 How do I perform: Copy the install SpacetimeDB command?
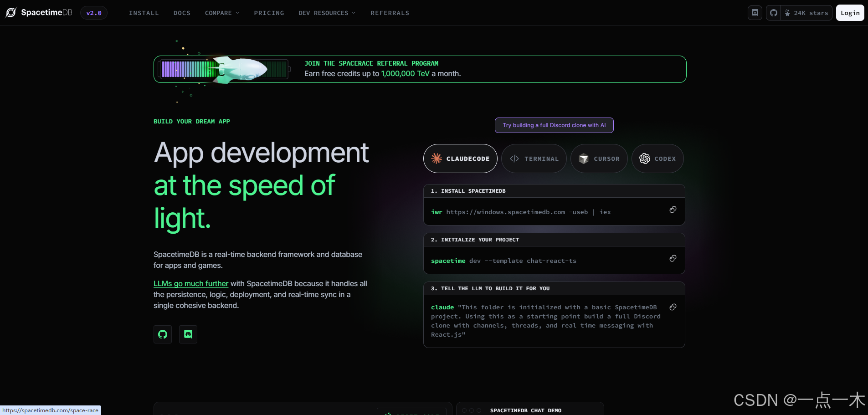[x=673, y=210]
